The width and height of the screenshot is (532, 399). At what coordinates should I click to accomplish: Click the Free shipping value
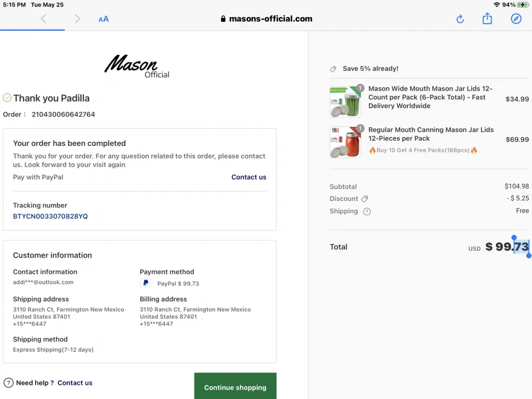pyautogui.click(x=523, y=210)
